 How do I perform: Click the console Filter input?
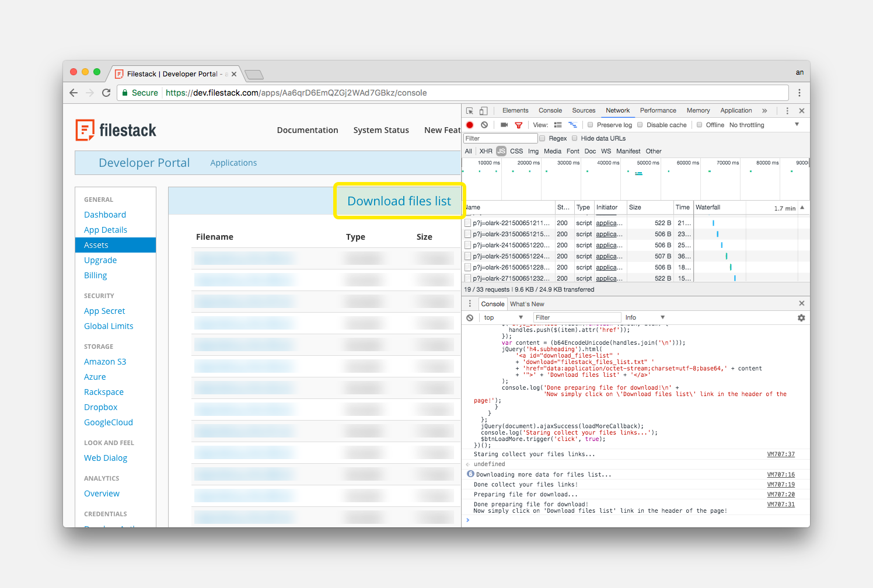(x=577, y=317)
